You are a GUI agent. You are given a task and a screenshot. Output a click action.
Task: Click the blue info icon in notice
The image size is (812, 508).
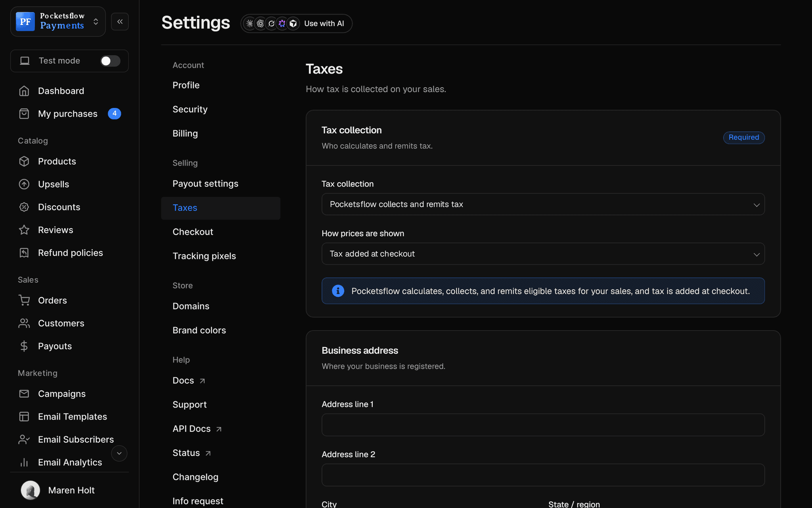(x=338, y=291)
